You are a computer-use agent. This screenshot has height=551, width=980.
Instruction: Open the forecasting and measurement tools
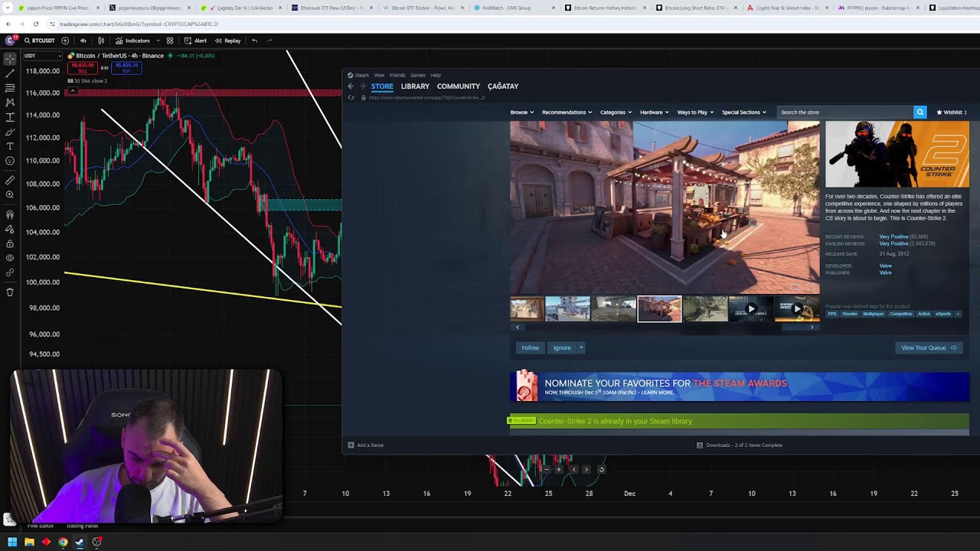click(10, 117)
